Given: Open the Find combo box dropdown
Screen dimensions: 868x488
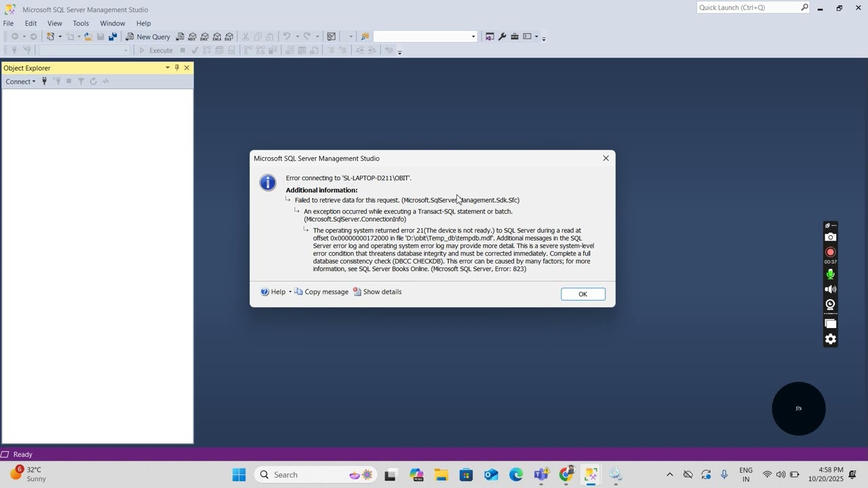Looking at the screenshot, I should (473, 37).
